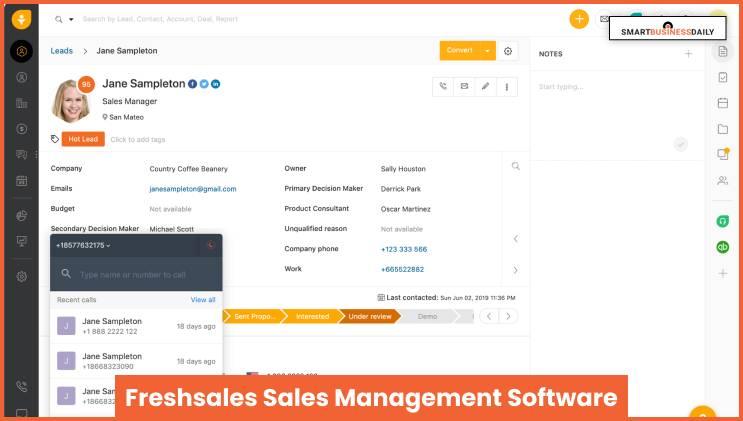Show next lead stages arrow
The width and height of the screenshot is (743, 421).
click(x=508, y=316)
